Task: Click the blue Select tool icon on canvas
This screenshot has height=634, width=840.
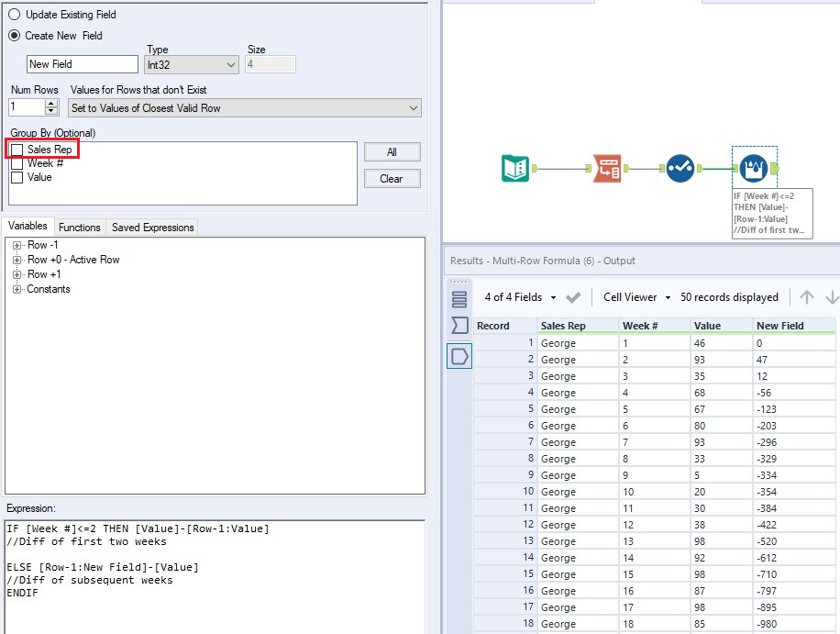Action: pos(680,168)
